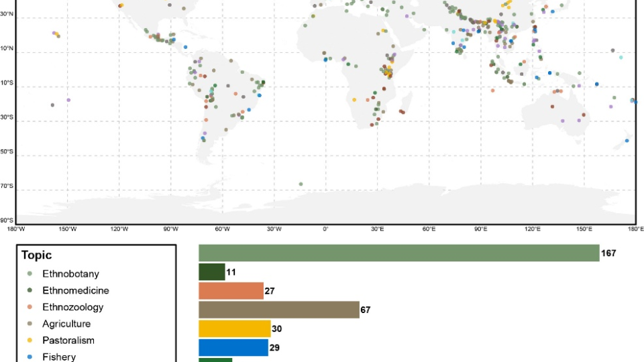Click the dark green bar valued 11

point(211,272)
